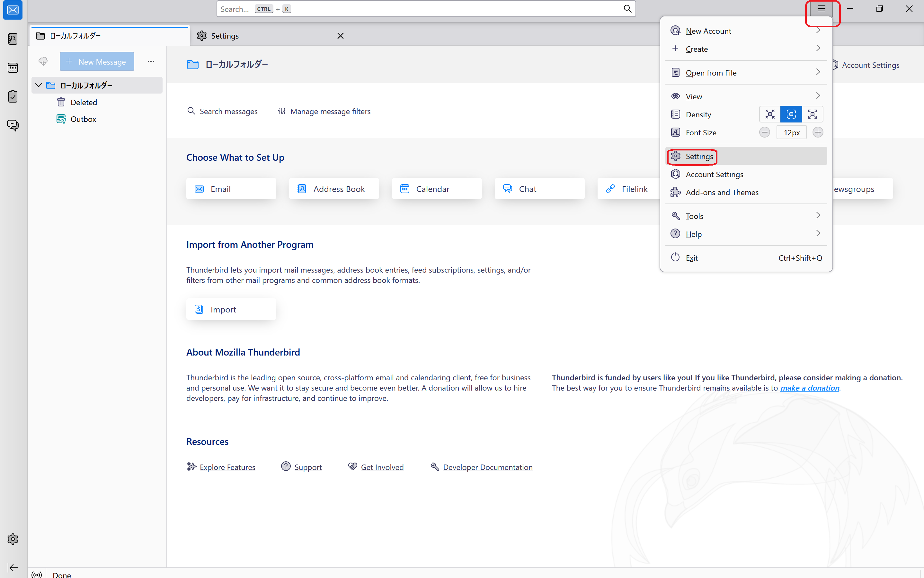Open the Support link

point(308,467)
